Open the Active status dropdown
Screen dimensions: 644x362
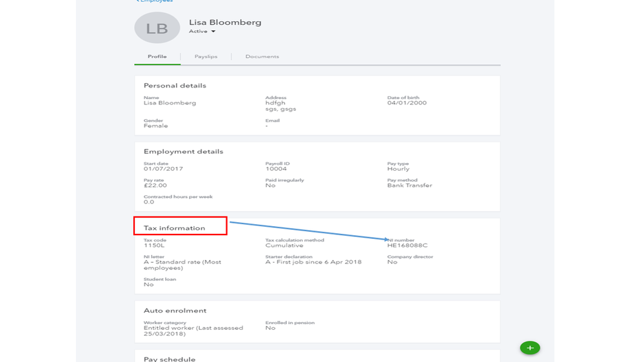click(202, 32)
